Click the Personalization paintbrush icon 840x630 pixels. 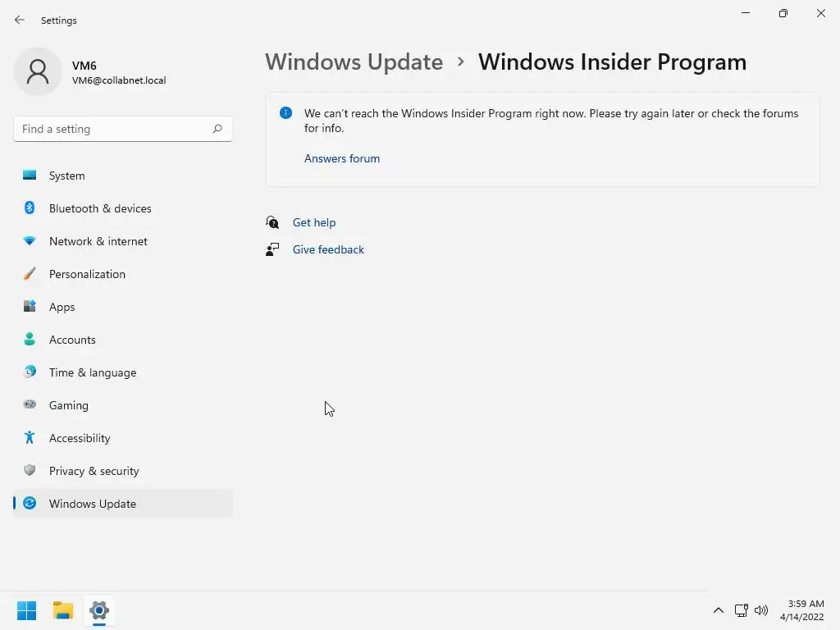click(30, 274)
